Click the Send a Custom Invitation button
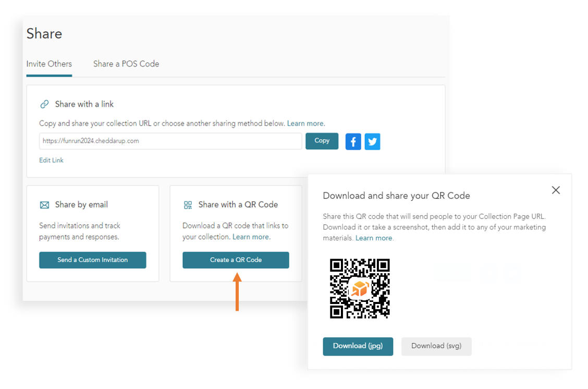 92,260
